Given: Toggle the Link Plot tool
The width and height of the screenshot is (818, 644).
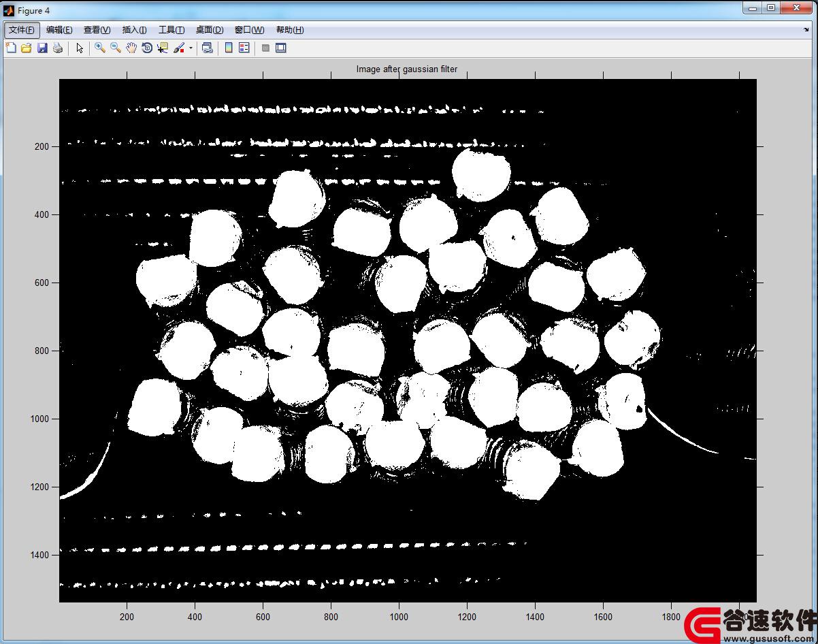Looking at the screenshot, I should 208,48.
